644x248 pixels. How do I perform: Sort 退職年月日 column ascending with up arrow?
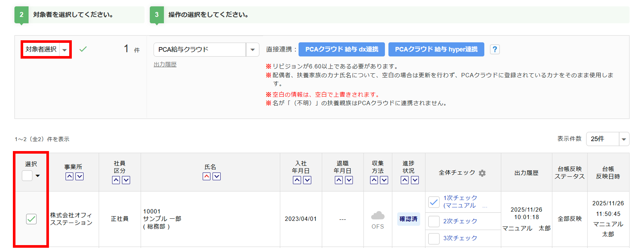[339, 180]
